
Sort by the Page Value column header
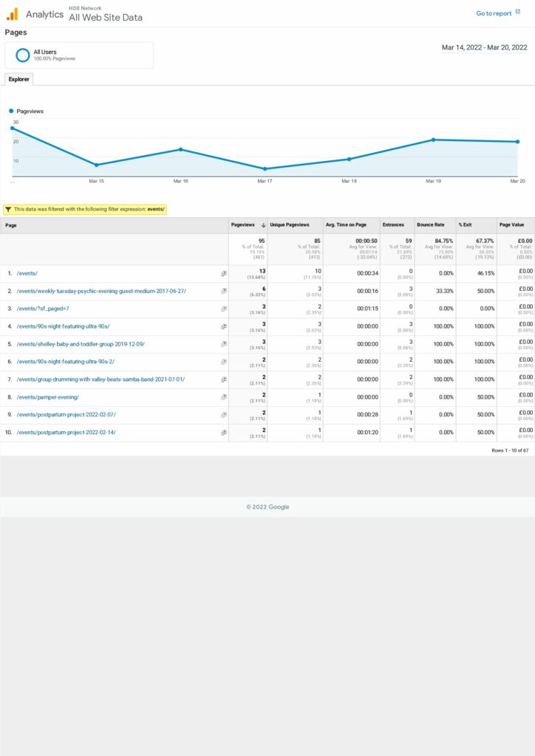[511, 224]
